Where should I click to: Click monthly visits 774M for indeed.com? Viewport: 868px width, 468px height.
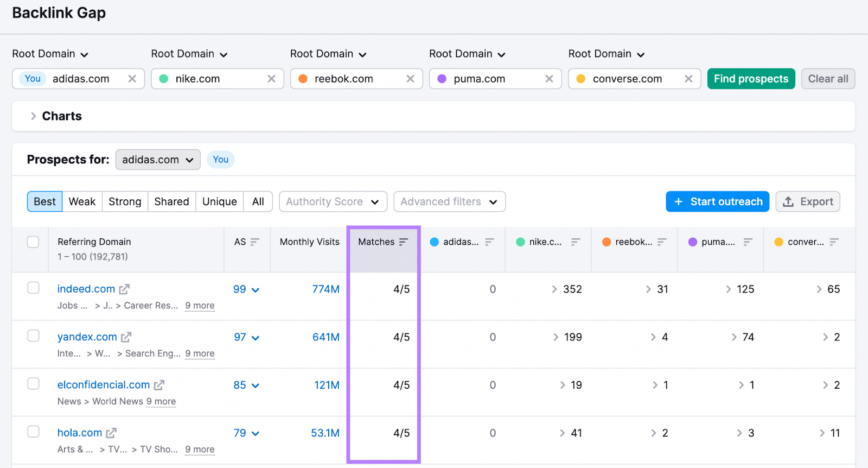[325, 289]
